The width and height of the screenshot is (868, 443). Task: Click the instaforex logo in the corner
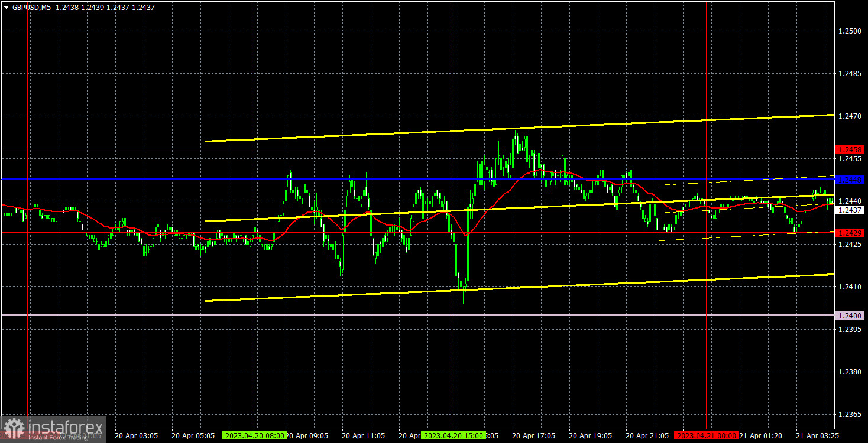53,429
